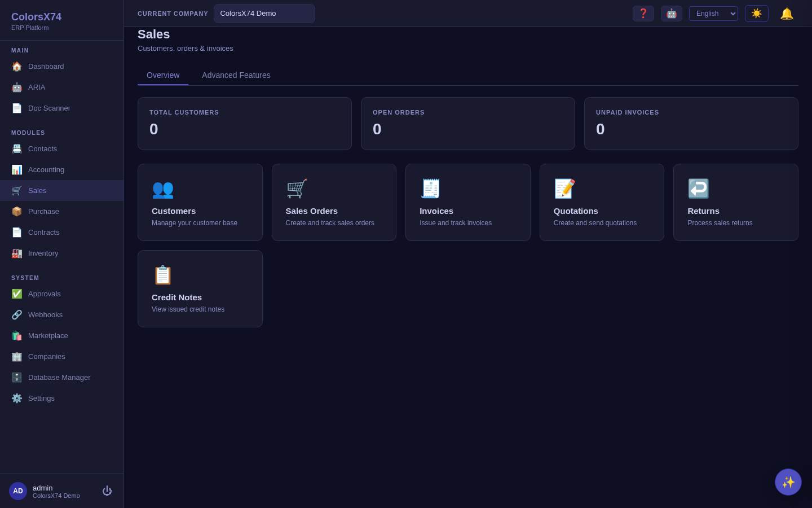Click the admin username text
The width and height of the screenshot is (812, 508).
(43, 488)
